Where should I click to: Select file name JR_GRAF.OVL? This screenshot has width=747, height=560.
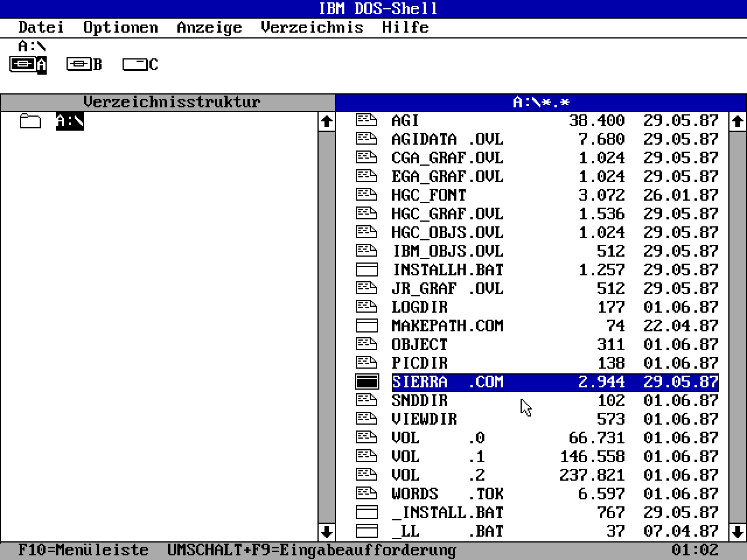tap(447, 288)
